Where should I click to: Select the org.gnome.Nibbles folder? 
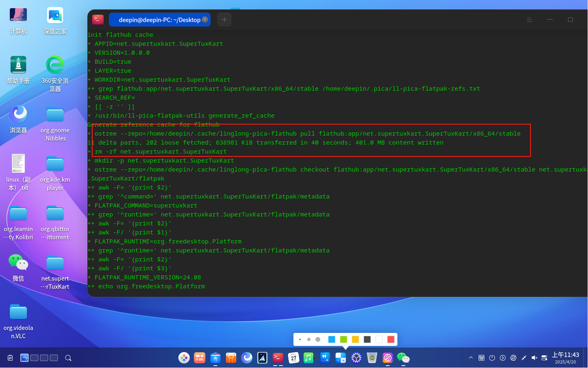pos(55,123)
